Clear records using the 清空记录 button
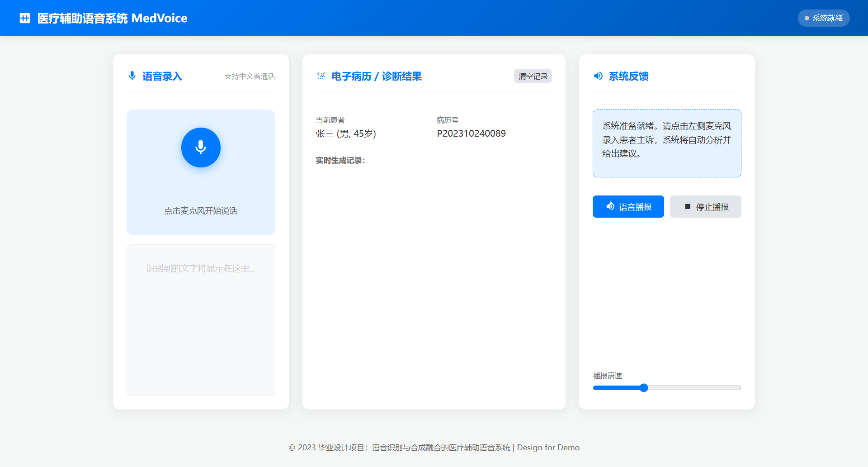 pos(533,76)
